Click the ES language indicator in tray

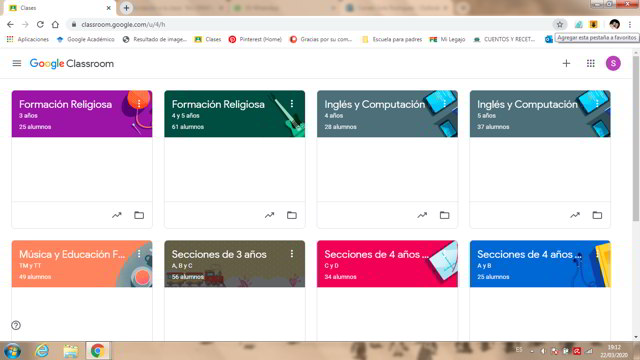pos(519,350)
